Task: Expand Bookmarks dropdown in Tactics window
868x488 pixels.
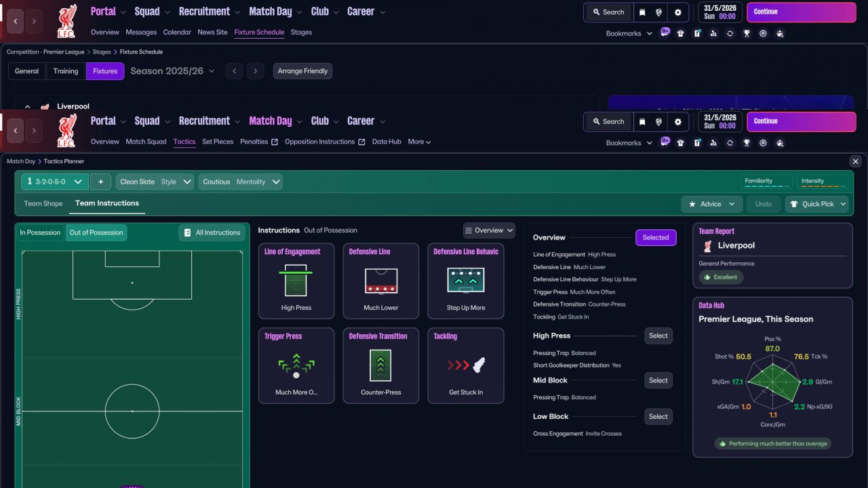Action: [x=629, y=143]
